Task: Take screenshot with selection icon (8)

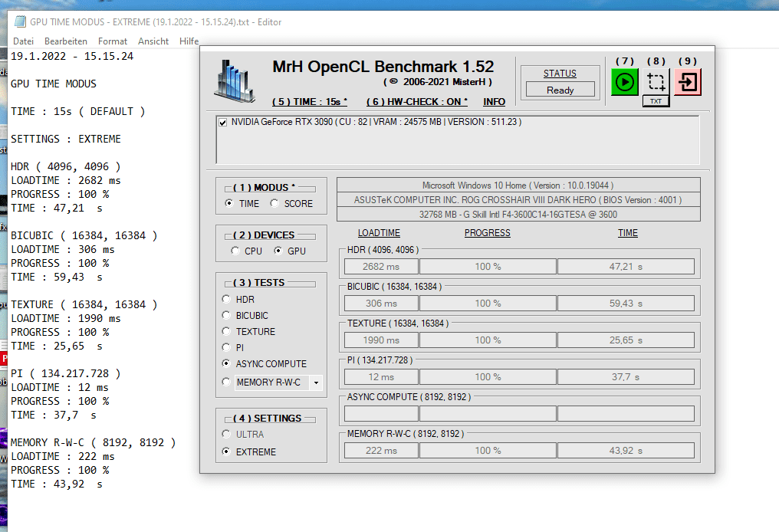Action: pyautogui.click(x=656, y=82)
